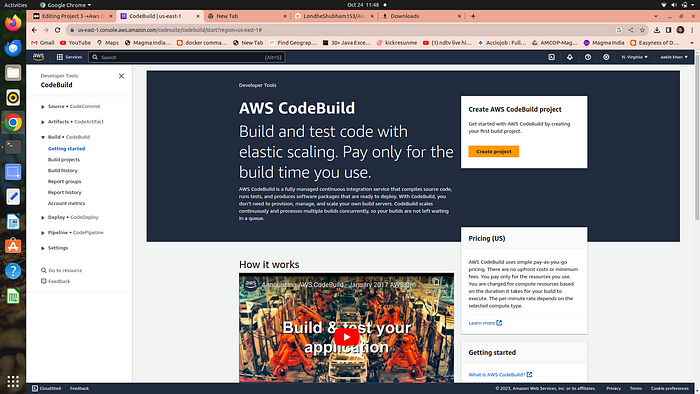Image resolution: width=700 pixels, height=394 pixels.
Task: Click the Chrome share page icon
Action: pos(631,30)
